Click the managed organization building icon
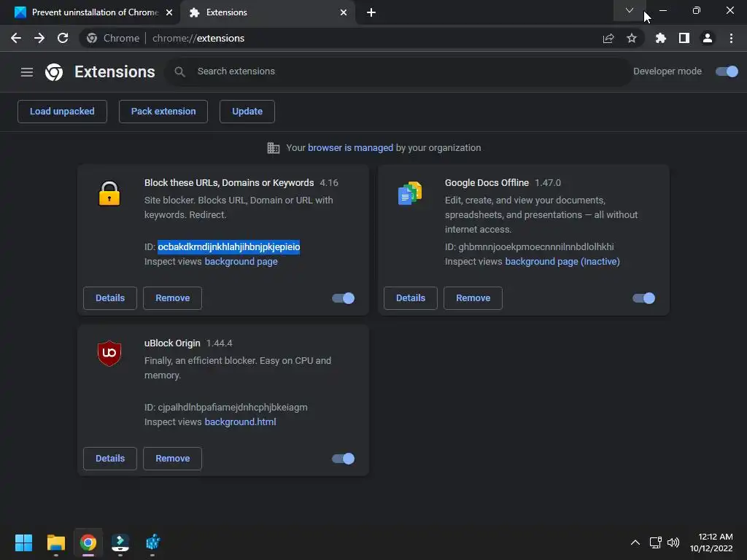747x560 pixels. pos(273,147)
